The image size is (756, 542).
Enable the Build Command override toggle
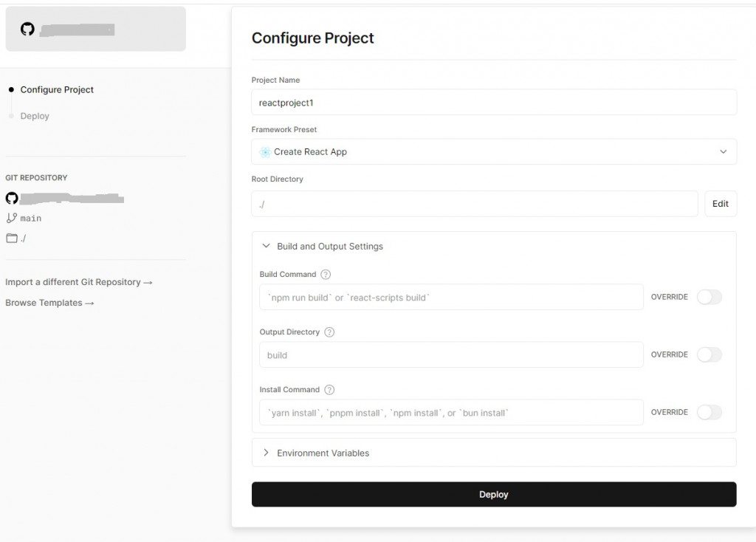pyautogui.click(x=709, y=297)
